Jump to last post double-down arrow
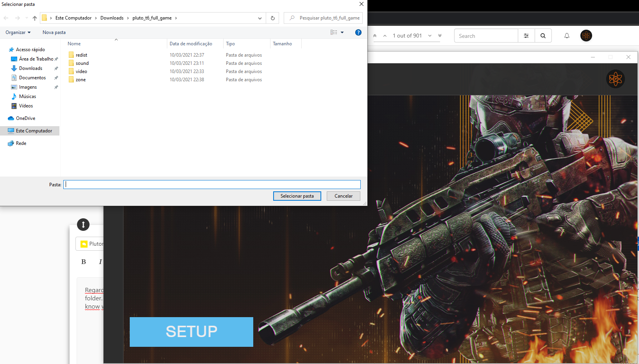 click(x=440, y=36)
